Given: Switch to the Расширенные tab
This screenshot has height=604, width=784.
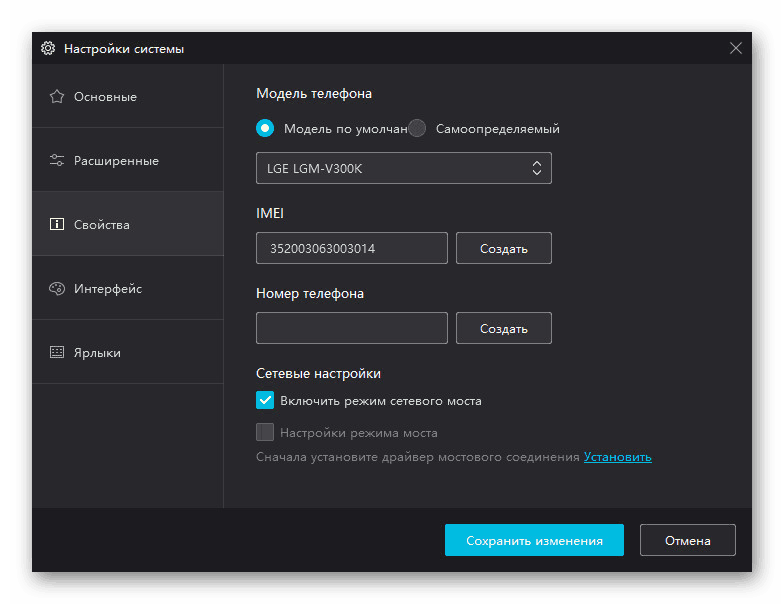Looking at the screenshot, I should 128,160.
